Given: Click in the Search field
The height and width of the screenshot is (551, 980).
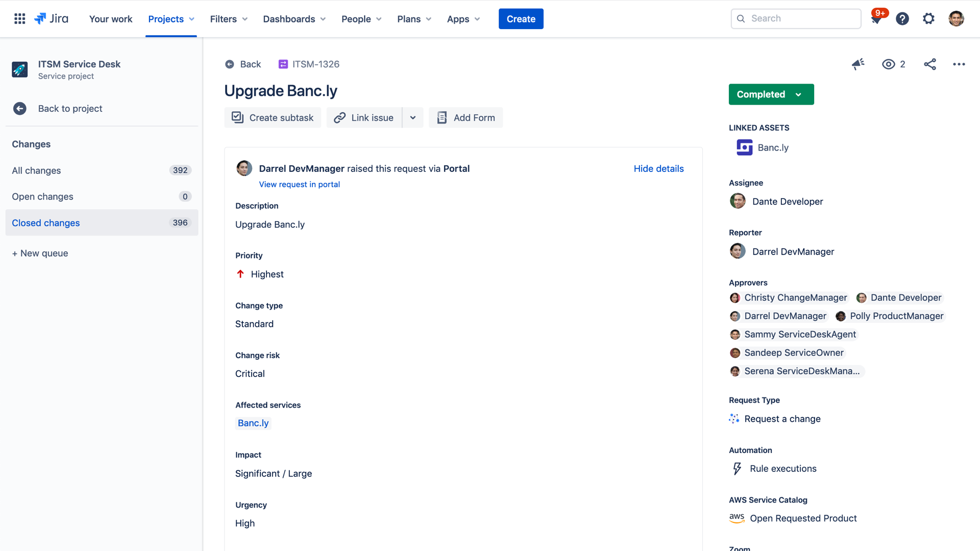Looking at the screenshot, I should (796, 19).
